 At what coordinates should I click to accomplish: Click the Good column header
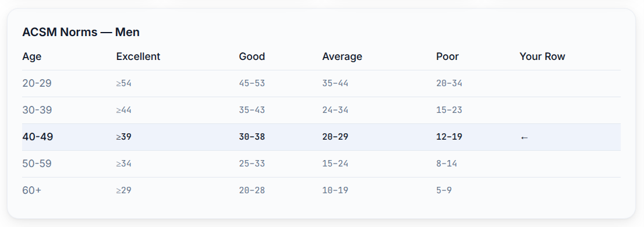point(252,56)
